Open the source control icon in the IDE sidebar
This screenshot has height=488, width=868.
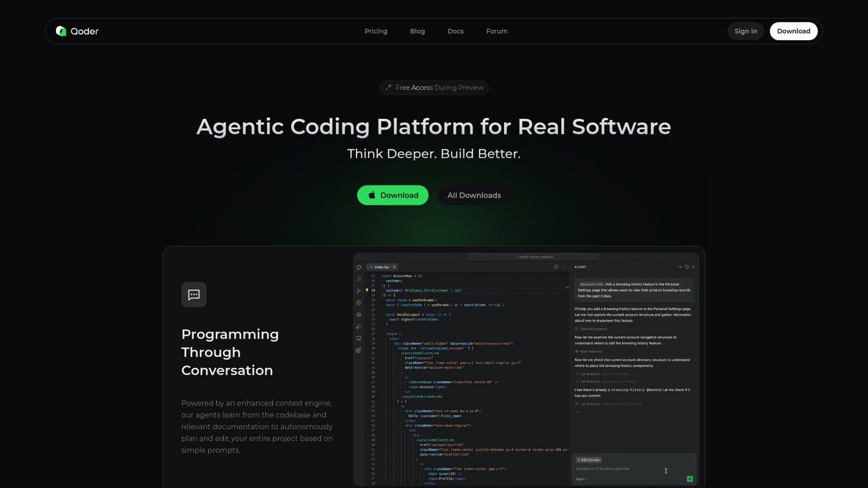(x=359, y=291)
